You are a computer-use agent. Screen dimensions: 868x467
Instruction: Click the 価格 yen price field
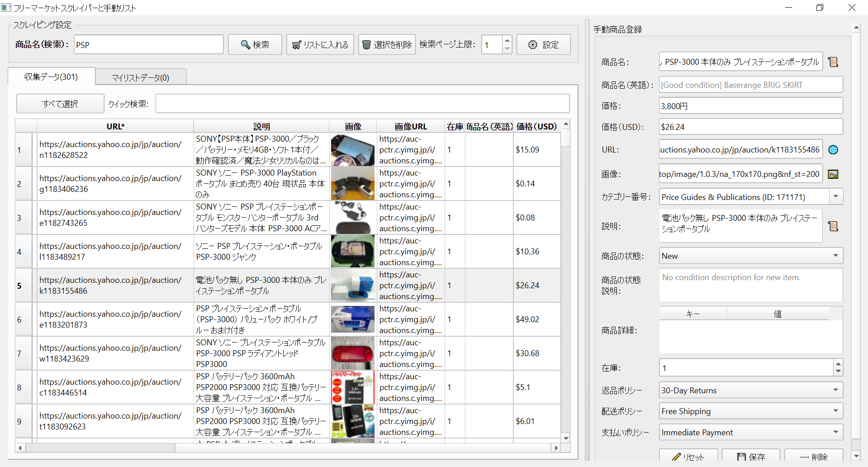[751, 106]
